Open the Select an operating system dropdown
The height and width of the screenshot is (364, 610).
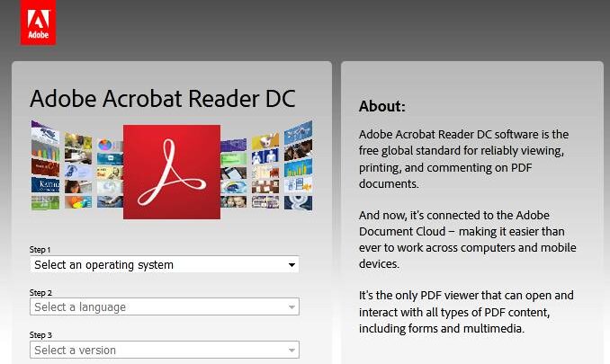164,264
